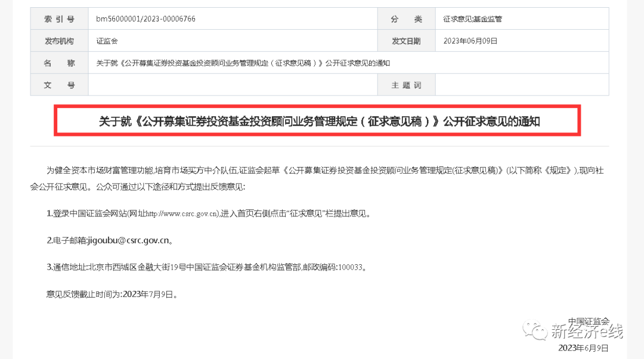Image resolution: width=644 pixels, height=359 pixels.
Task: Click the feedback deadline 2023年7月9日 text
Action: pos(148,295)
